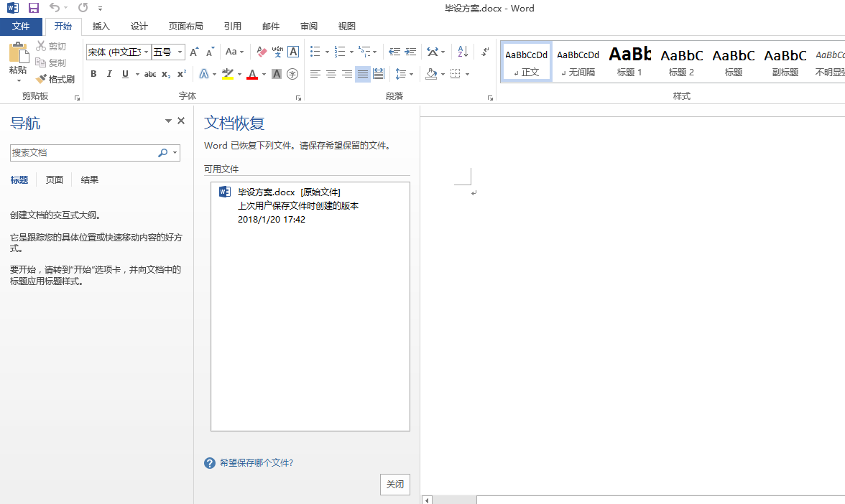The image size is (845, 504).
Task: Switch to the 插入 Insert tab
Action: click(x=101, y=27)
